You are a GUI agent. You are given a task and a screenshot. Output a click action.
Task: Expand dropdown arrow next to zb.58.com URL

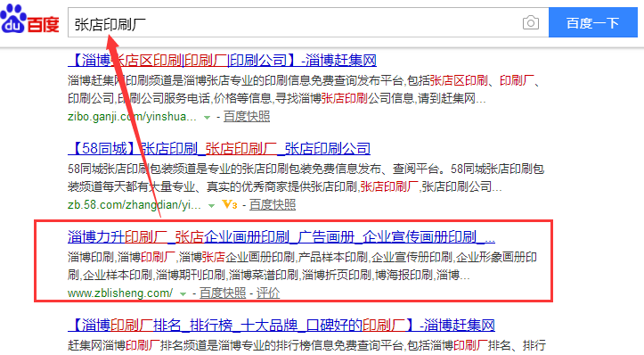point(211,206)
